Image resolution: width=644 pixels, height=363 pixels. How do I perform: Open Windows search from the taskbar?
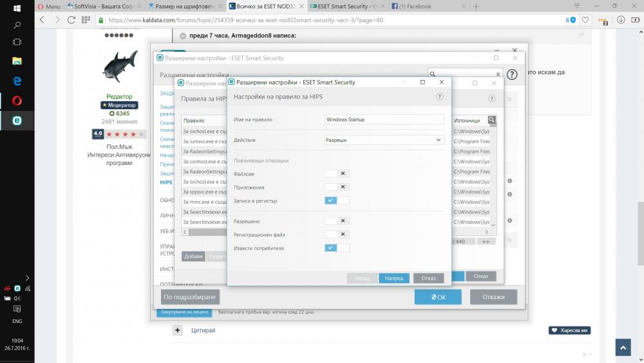(x=17, y=25)
